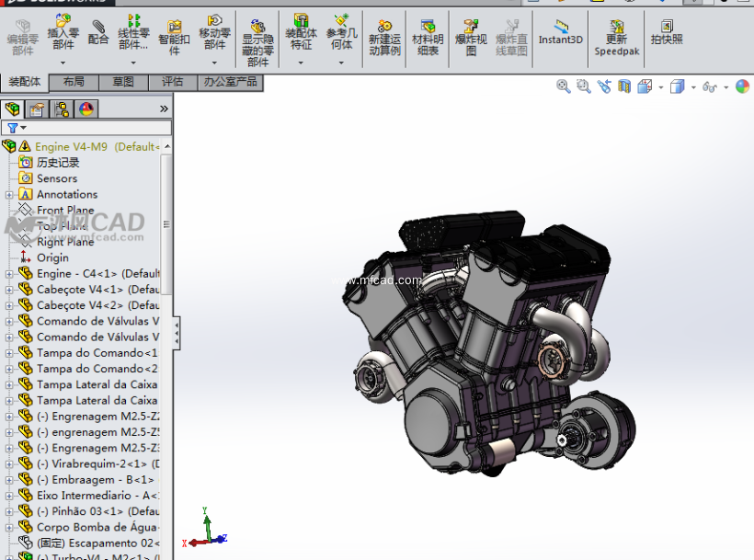Image resolution: width=754 pixels, height=560 pixels.
Task: Switch to the 布局 (Layout) tab
Action: click(74, 83)
